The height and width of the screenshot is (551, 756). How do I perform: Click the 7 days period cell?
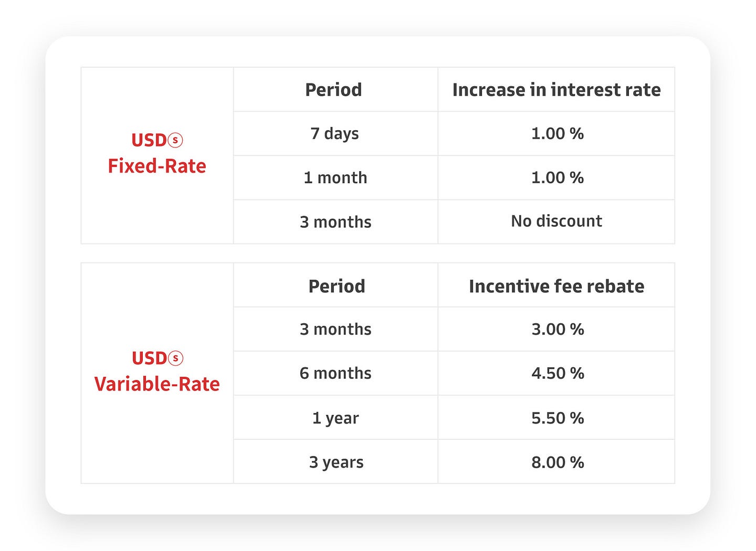point(335,134)
